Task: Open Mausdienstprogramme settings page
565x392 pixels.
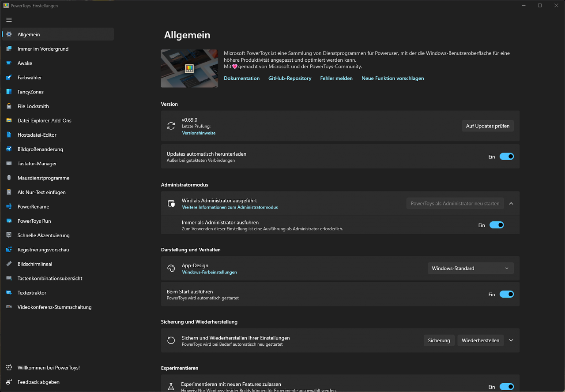Action: pyautogui.click(x=58, y=178)
